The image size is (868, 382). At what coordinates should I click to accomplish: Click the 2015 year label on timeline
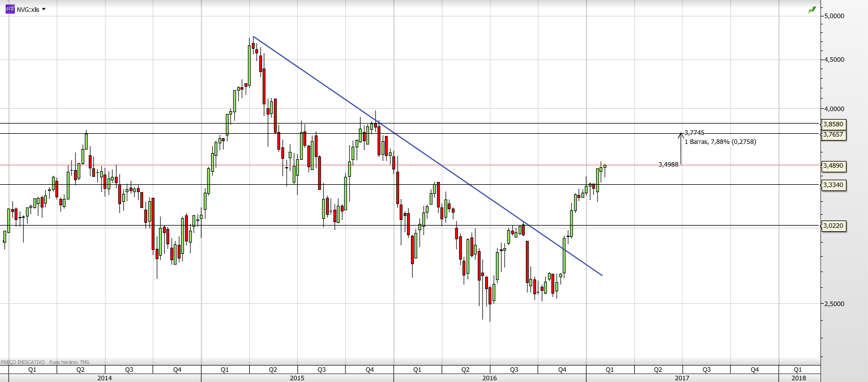coord(297,377)
